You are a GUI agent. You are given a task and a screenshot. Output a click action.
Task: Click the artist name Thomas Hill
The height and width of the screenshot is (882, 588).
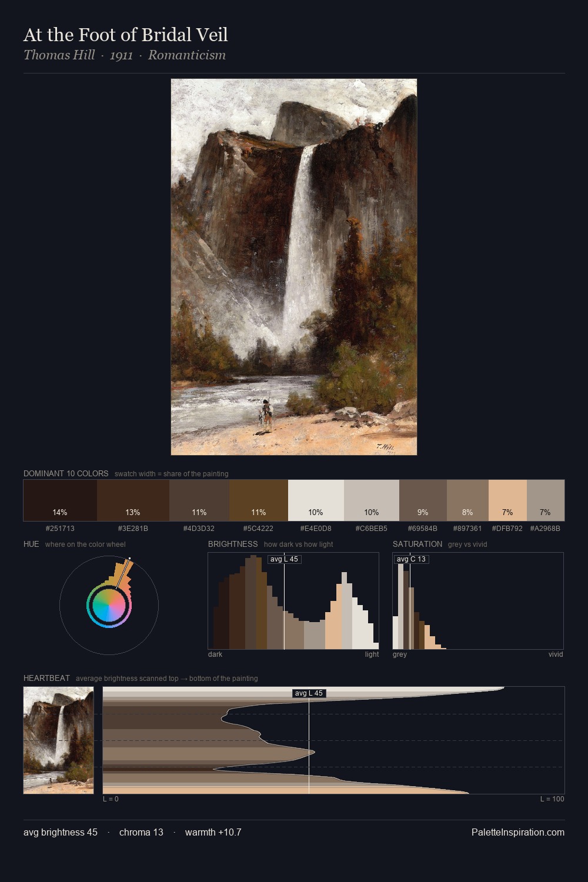59,55
